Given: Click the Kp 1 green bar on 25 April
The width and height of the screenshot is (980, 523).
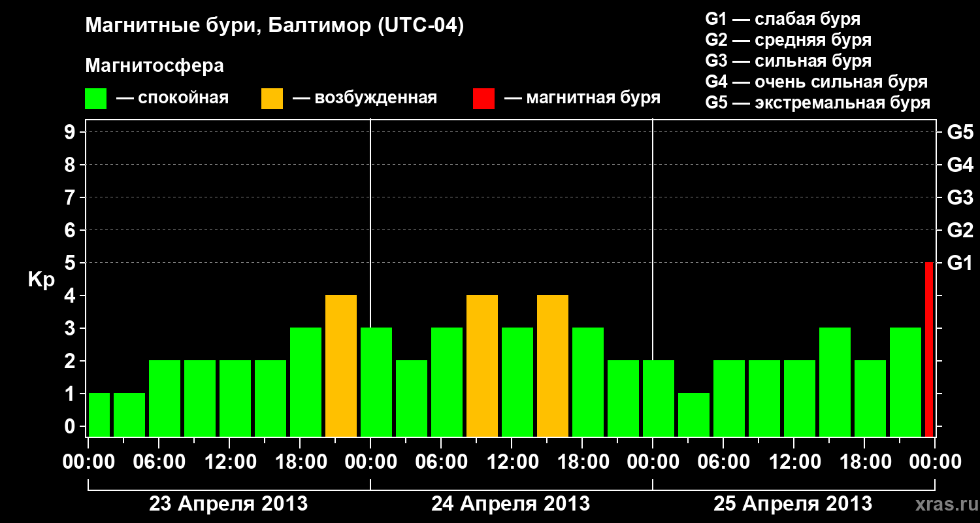Looking at the screenshot, I should pyautogui.click(x=694, y=414).
